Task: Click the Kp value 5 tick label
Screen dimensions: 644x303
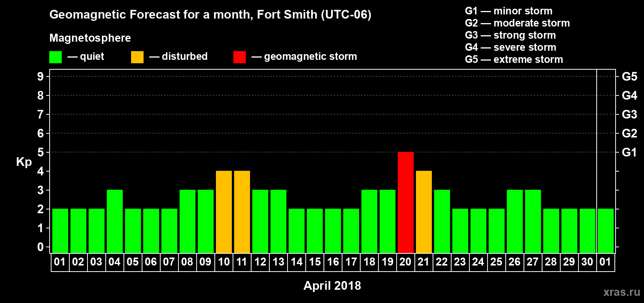Action: click(41, 152)
